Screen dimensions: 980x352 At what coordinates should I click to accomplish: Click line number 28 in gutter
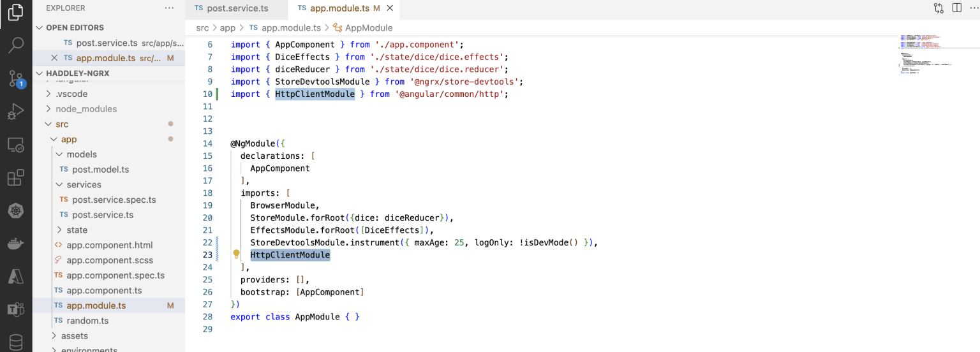(207, 317)
